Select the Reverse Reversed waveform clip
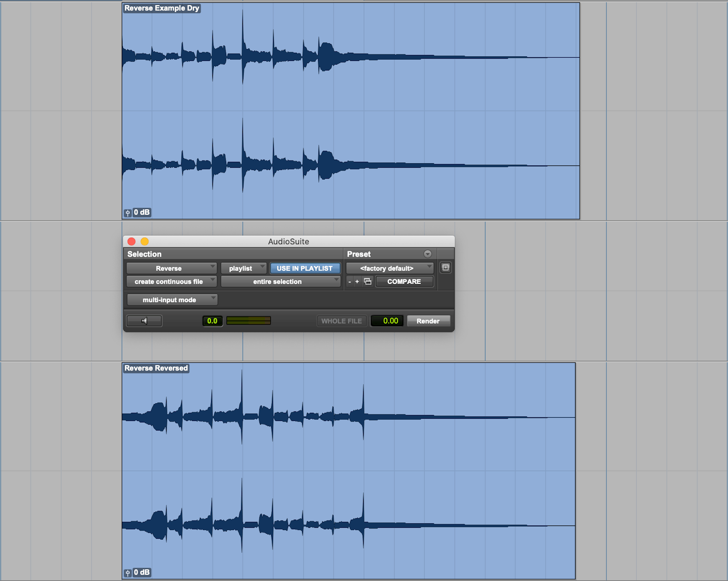This screenshot has width=728, height=581. click(x=349, y=471)
